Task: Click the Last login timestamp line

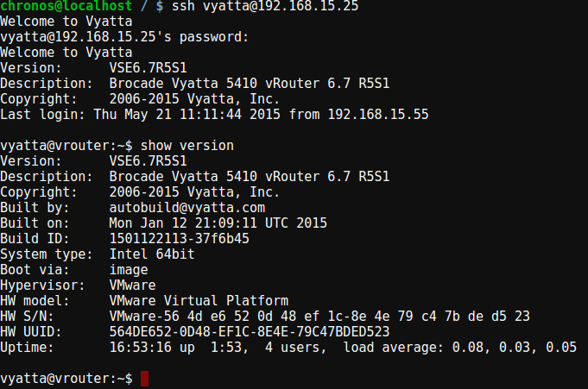Action: click(214, 114)
